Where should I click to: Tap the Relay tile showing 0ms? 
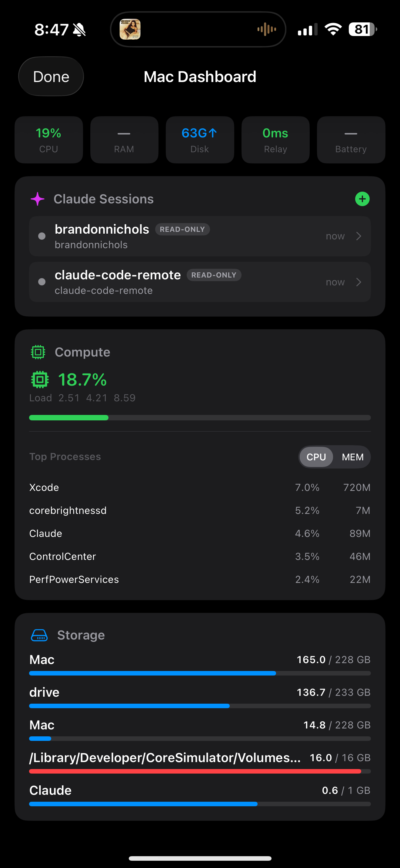tap(275, 140)
